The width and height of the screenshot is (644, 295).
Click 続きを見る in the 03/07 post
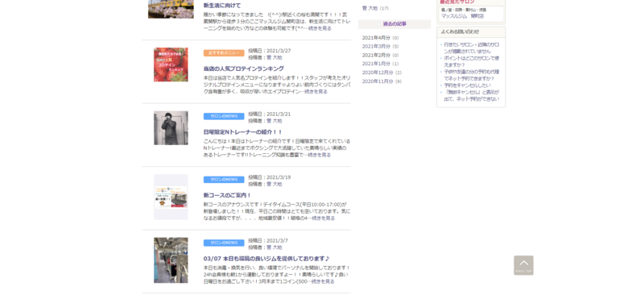click(x=323, y=282)
